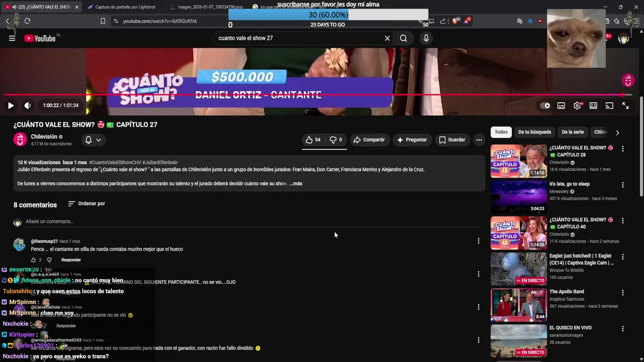Close the Cuánto vale el show tab
Image resolution: width=644 pixels, height=362 pixels.
76,7
